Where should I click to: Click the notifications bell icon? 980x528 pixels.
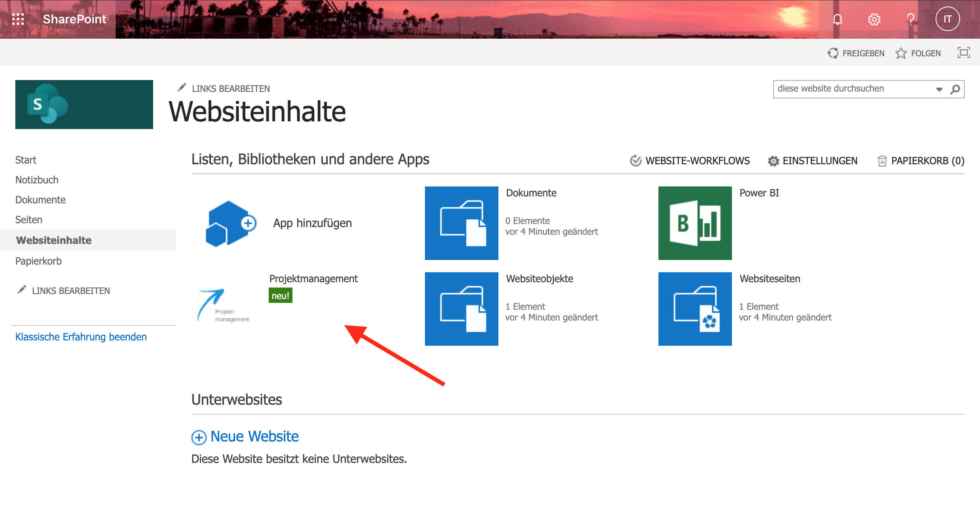click(x=837, y=19)
